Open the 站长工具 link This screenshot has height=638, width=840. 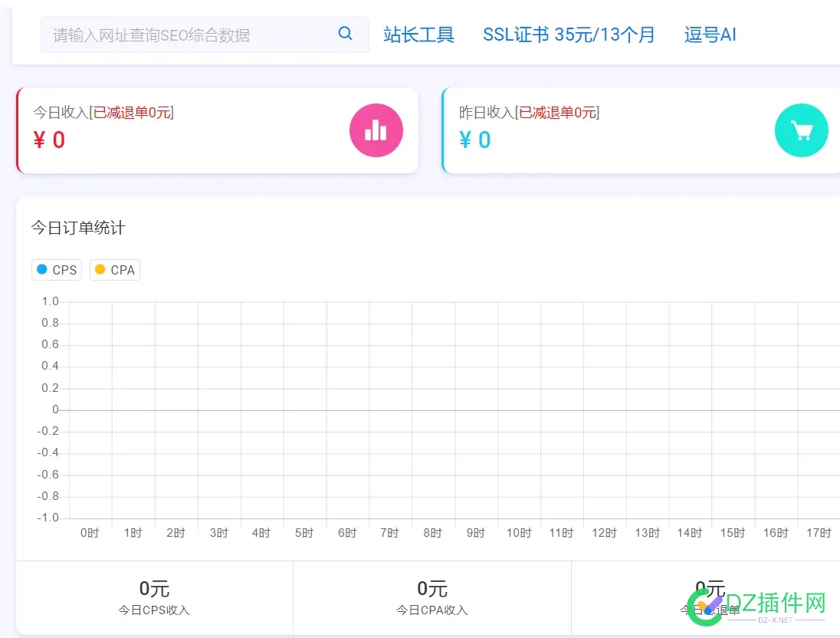click(418, 35)
